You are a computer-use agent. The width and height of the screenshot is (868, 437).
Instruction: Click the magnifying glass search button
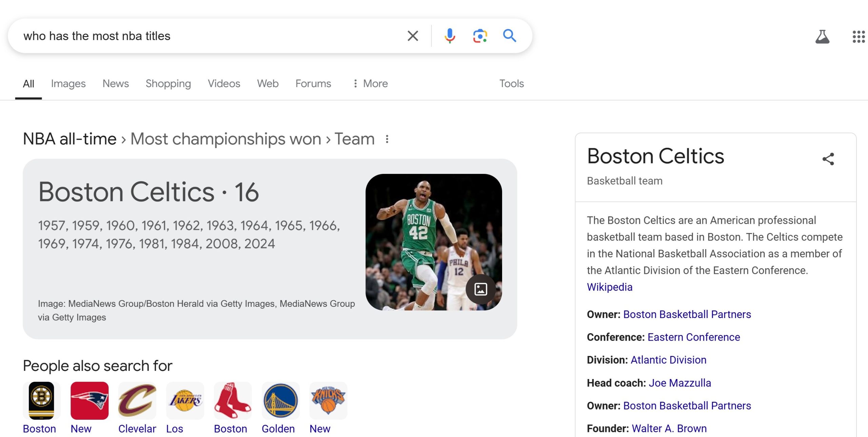(509, 36)
